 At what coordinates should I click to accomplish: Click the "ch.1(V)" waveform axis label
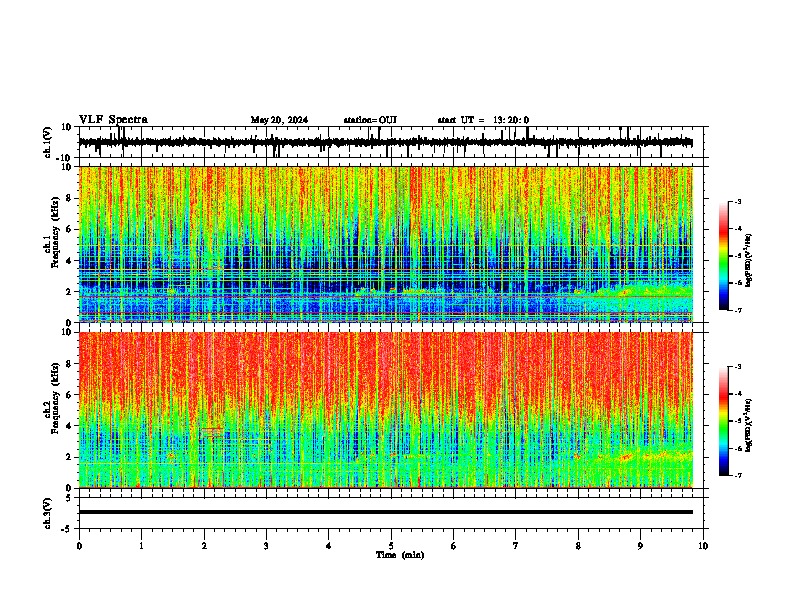click(x=48, y=142)
